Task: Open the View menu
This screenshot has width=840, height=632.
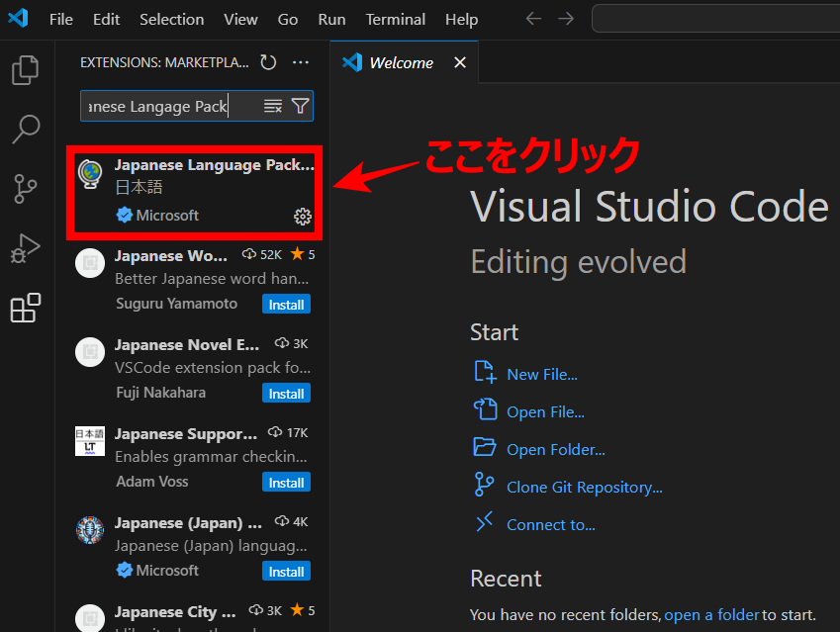Action: 240,19
